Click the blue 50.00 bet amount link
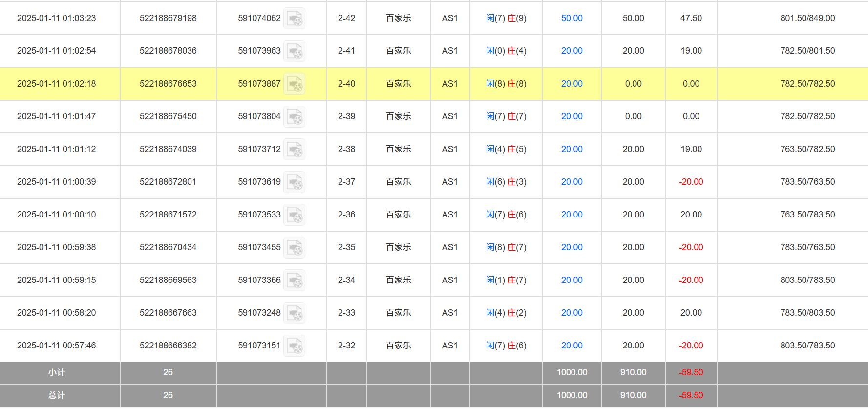The width and height of the screenshot is (868, 412). [572, 18]
